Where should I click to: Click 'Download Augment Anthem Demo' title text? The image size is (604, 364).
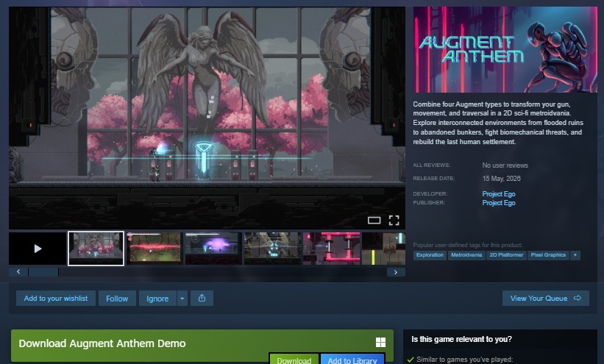click(x=102, y=343)
